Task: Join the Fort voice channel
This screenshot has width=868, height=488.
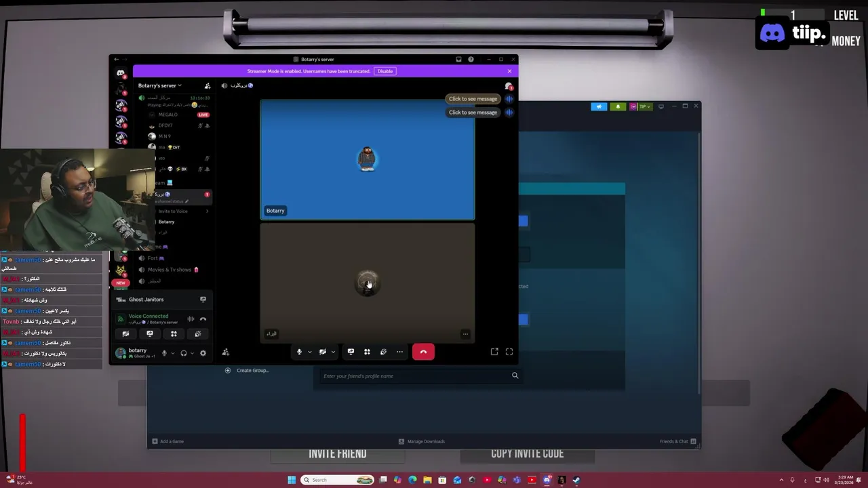Action: [174, 258]
